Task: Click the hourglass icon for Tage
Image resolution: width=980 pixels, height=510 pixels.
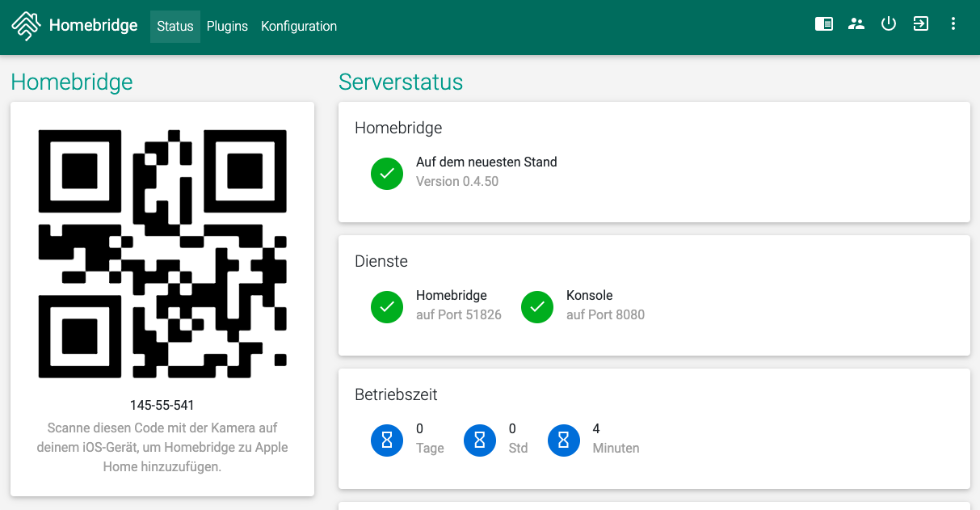Action: (387, 440)
